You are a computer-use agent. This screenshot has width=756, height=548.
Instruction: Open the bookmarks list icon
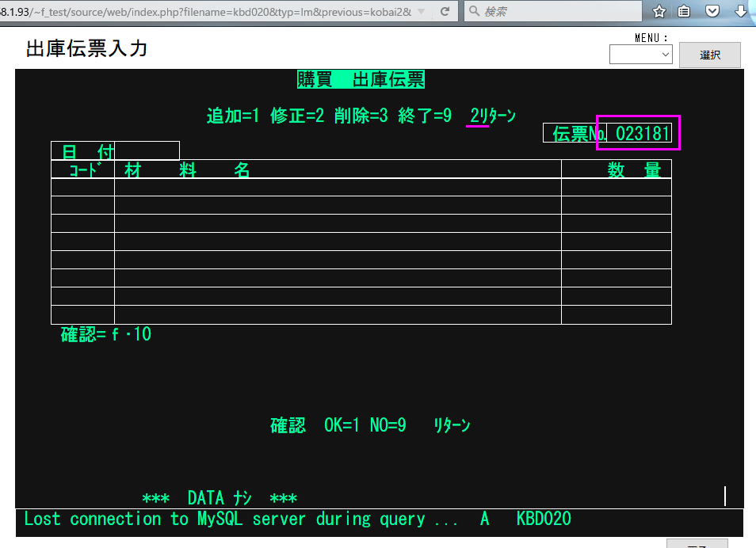pos(684,11)
